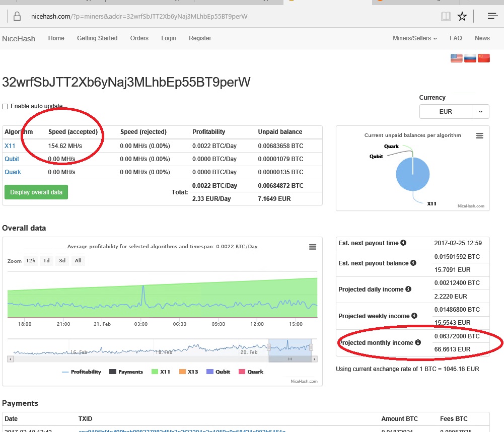
Task: Click the 2017-02-25 12:59 payout time value
Action: pos(458,243)
